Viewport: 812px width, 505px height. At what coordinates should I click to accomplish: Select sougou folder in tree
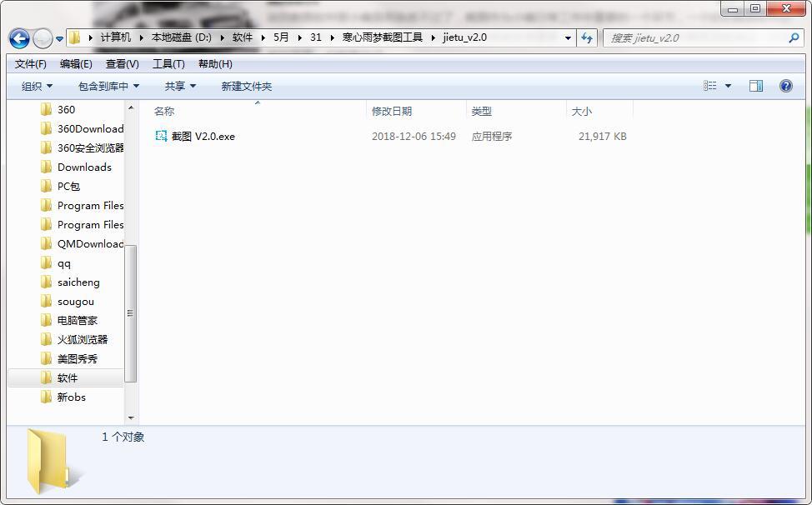76,301
